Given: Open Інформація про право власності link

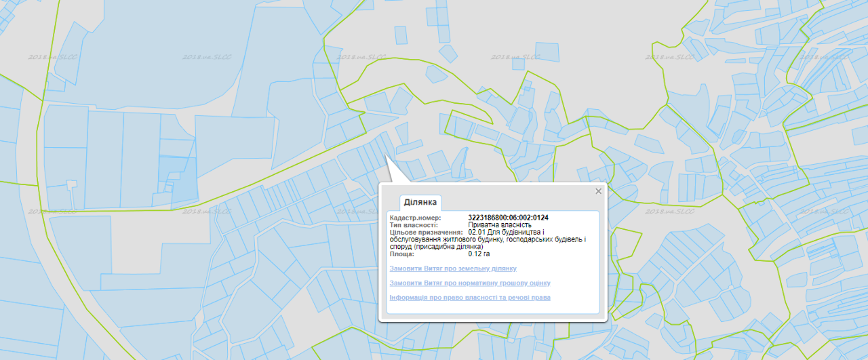Looking at the screenshot, I should coord(470,298).
